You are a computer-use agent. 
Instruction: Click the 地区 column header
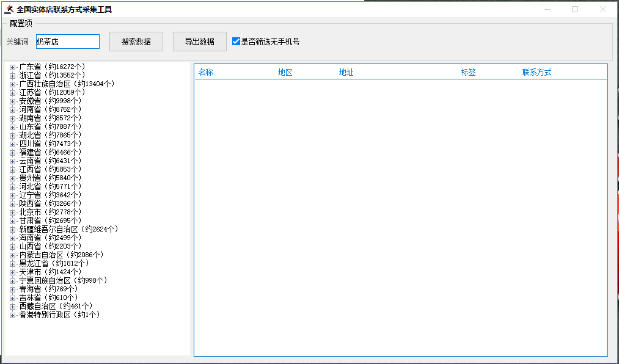coord(285,72)
